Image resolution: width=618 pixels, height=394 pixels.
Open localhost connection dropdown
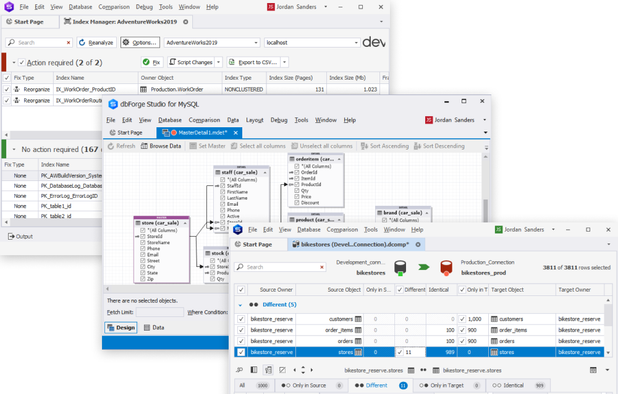[356, 43]
